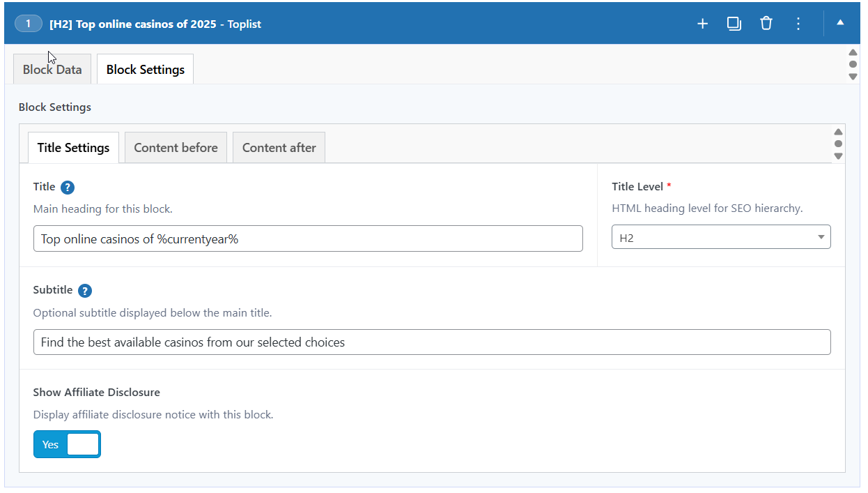868x493 pixels.
Task: Add a new block with the plus icon
Action: click(x=702, y=24)
